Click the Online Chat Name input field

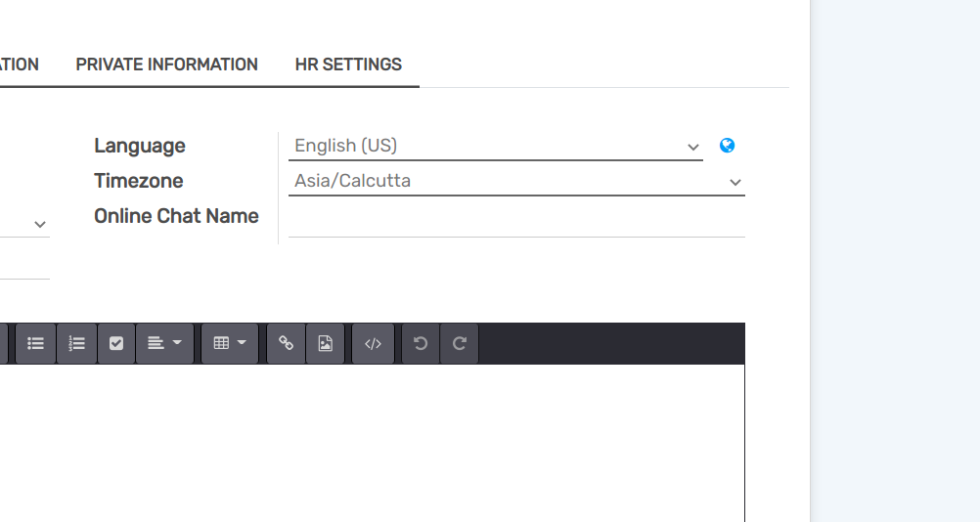(516, 218)
